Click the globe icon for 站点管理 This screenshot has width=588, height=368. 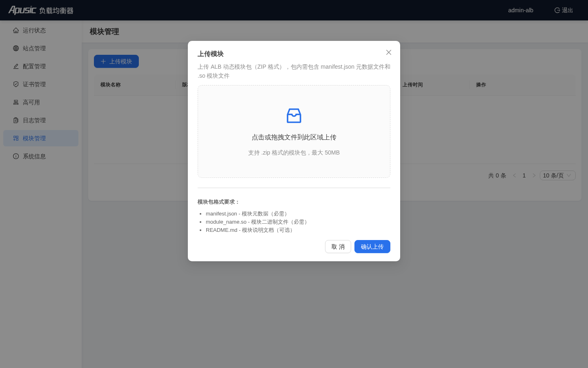click(16, 48)
